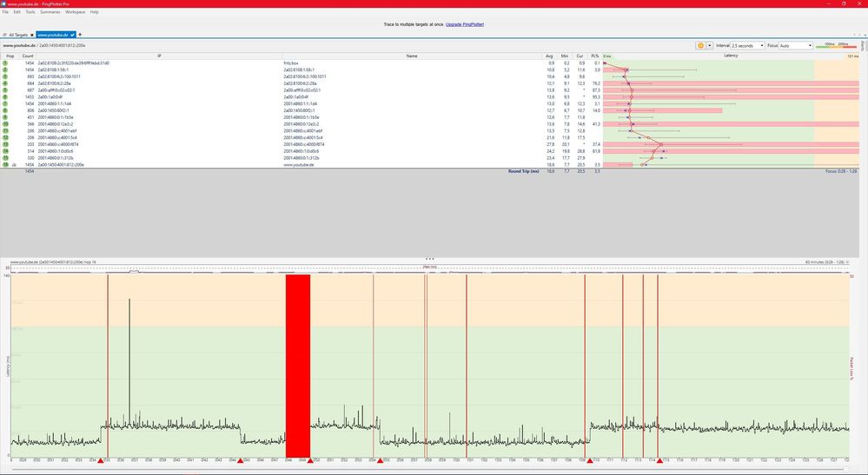Click the PL% column header
The height and width of the screenshot is (475, 868).
pyautogui.click(x=594, y=56)
